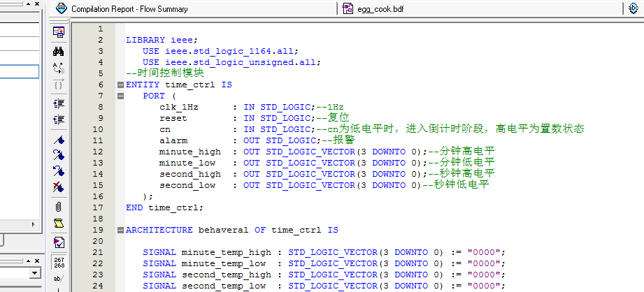Click the increase indent icon
The width and height of the screenshot is (644, 292).
(59, 103)
